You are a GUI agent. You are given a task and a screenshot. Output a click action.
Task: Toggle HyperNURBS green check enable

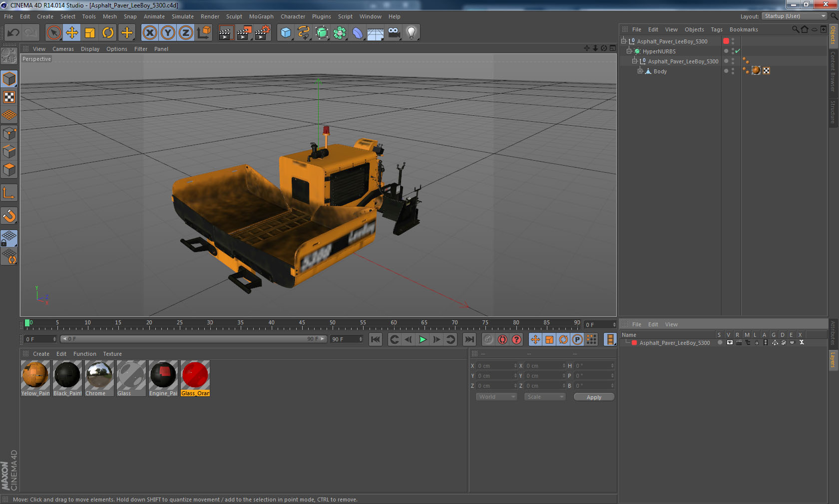click(x=738, y=51)
